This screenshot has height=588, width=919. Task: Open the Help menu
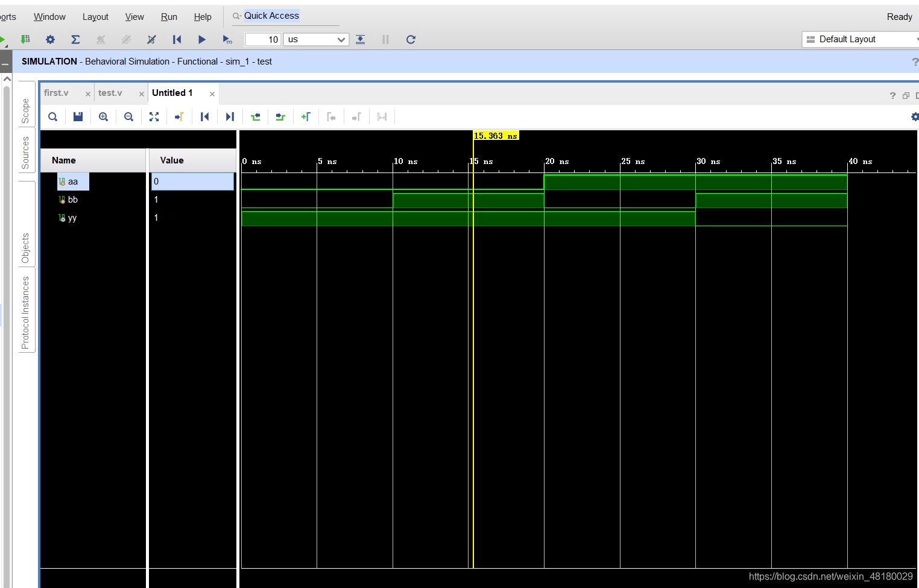pos(203,17)
